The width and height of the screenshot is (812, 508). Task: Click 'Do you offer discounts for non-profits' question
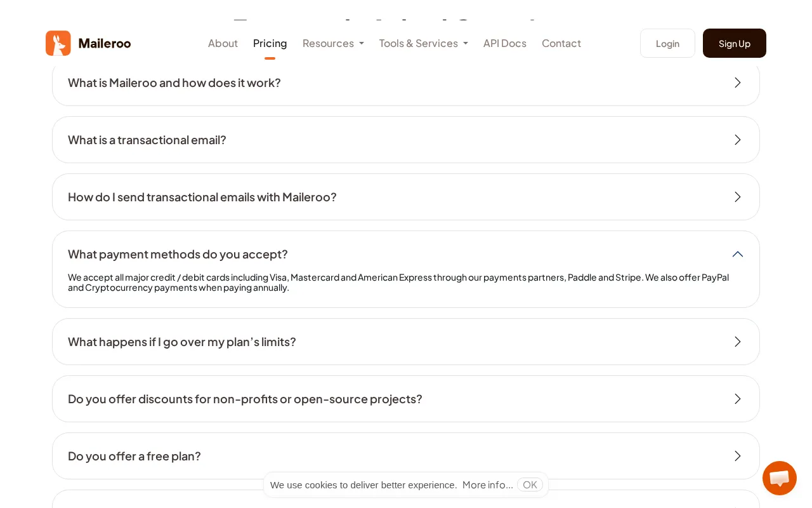tap(245, 399)
